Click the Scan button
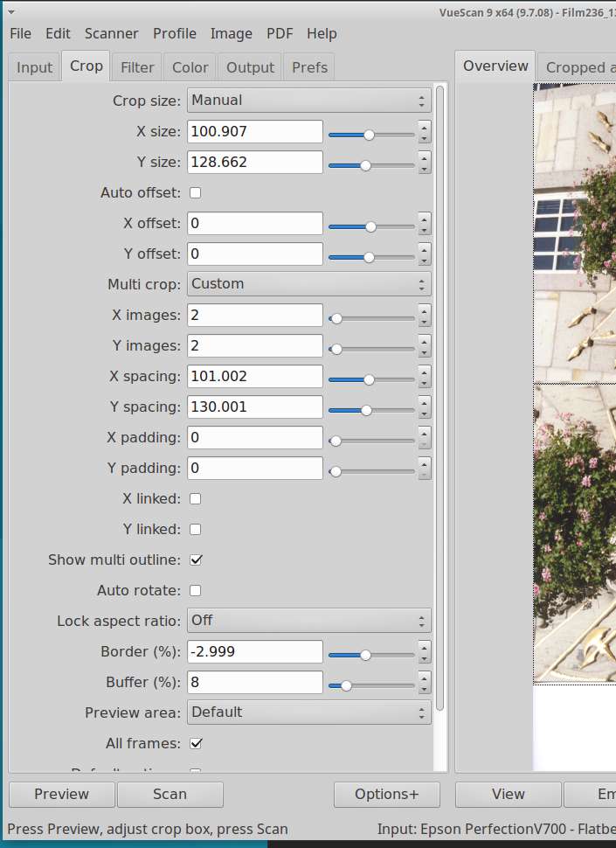This screenshot has height=848, width=616. (170, 794)
